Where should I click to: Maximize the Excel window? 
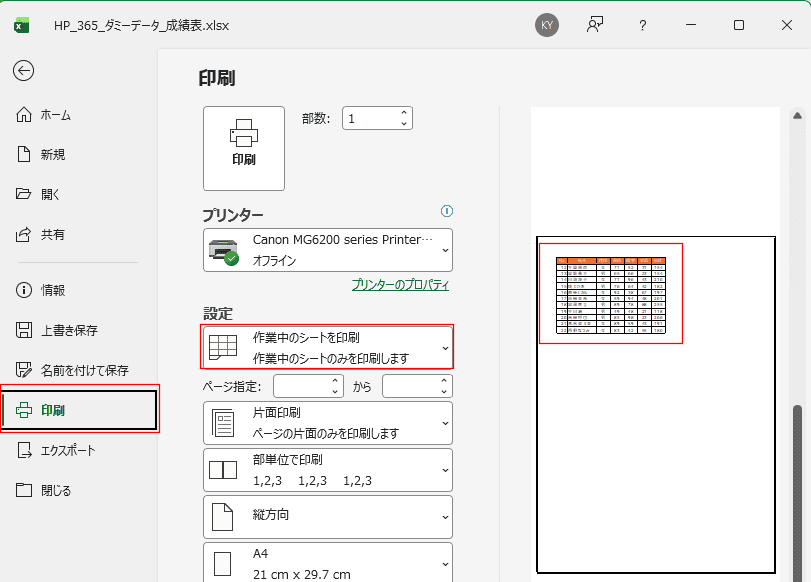pos(739,25)
